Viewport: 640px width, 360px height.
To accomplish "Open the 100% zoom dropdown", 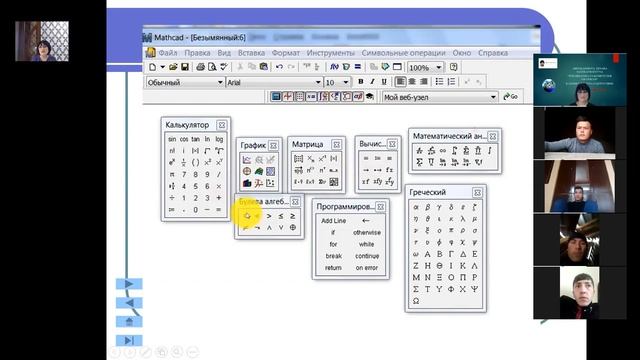I will point(439,67).
